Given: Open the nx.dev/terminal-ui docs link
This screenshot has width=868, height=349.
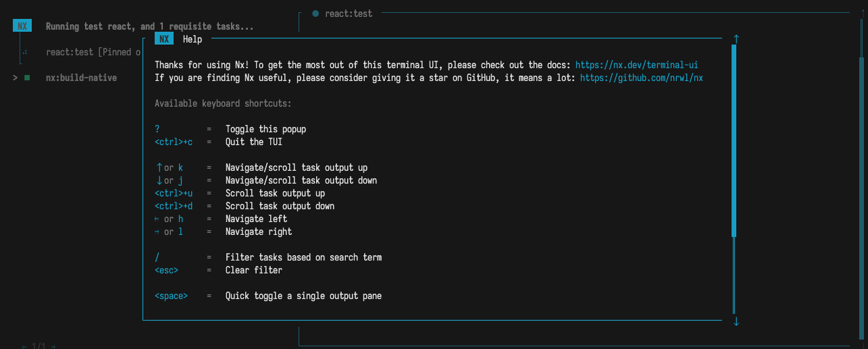Looking at the screenshot, I should pos(636,65).
